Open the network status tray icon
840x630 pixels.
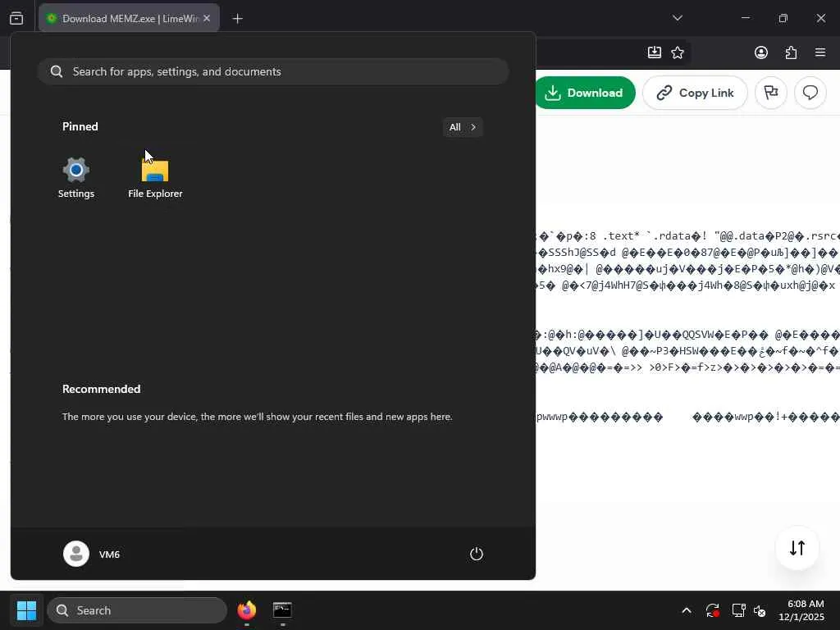pos(739,610)
